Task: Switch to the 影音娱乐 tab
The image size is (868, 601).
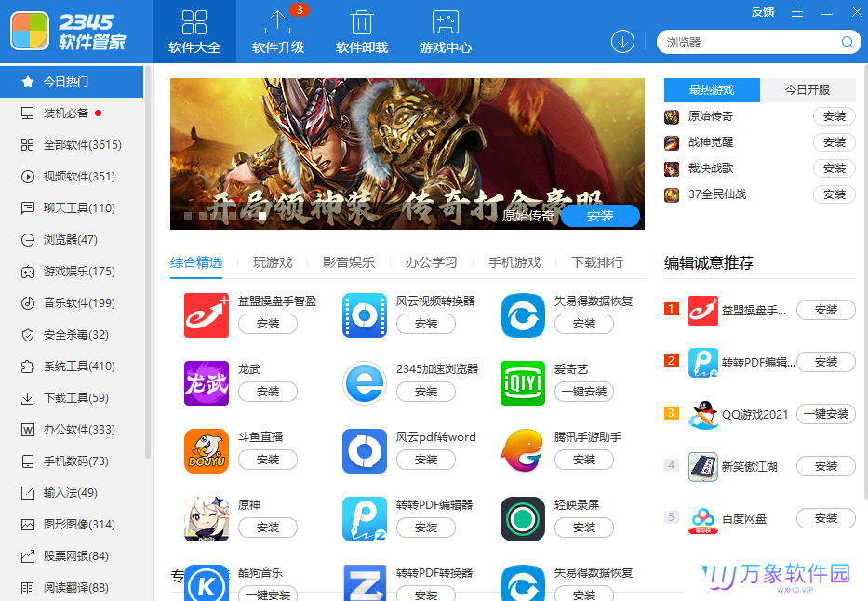Action: pos(349,262)
